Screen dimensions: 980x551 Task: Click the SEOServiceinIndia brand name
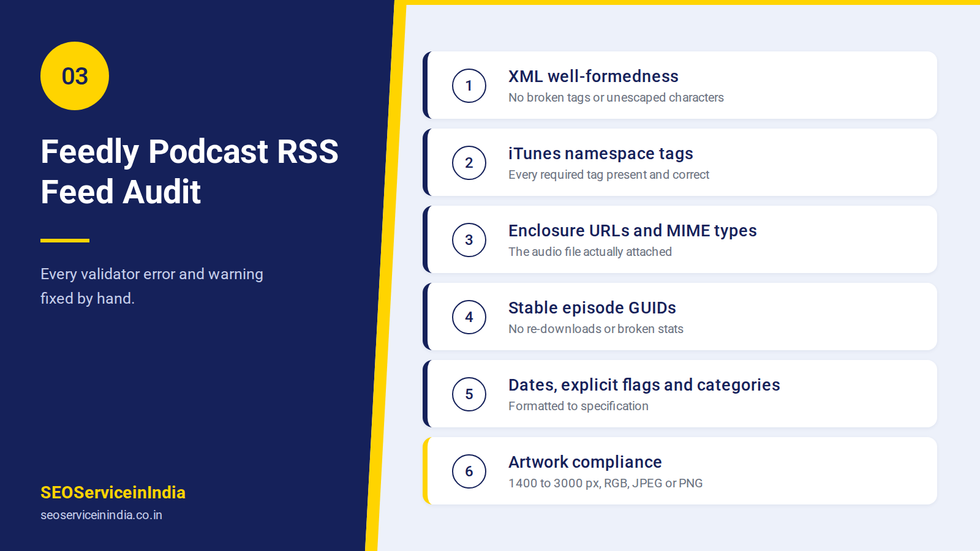click(113, 492)
